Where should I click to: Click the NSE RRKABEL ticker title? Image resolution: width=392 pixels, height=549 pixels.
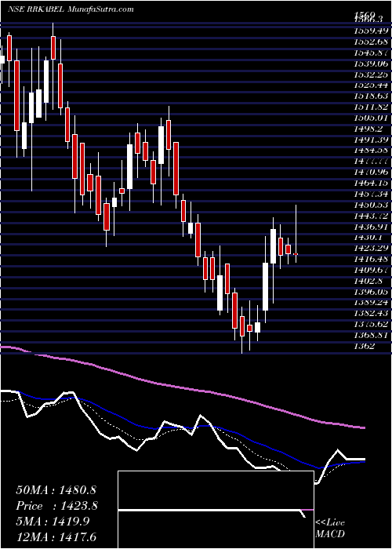point(35,9)
